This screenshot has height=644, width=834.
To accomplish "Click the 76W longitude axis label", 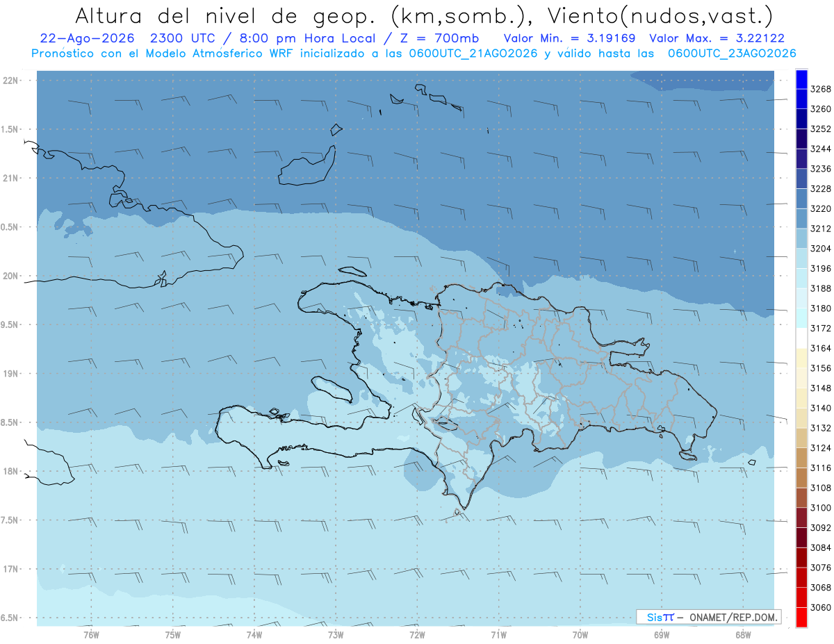I will point(91,634).
